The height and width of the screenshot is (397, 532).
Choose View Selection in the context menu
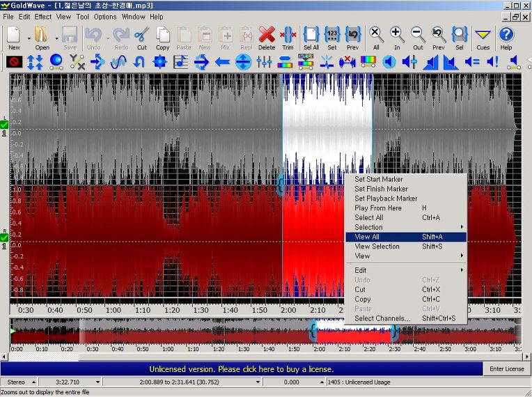coord(406,247)
